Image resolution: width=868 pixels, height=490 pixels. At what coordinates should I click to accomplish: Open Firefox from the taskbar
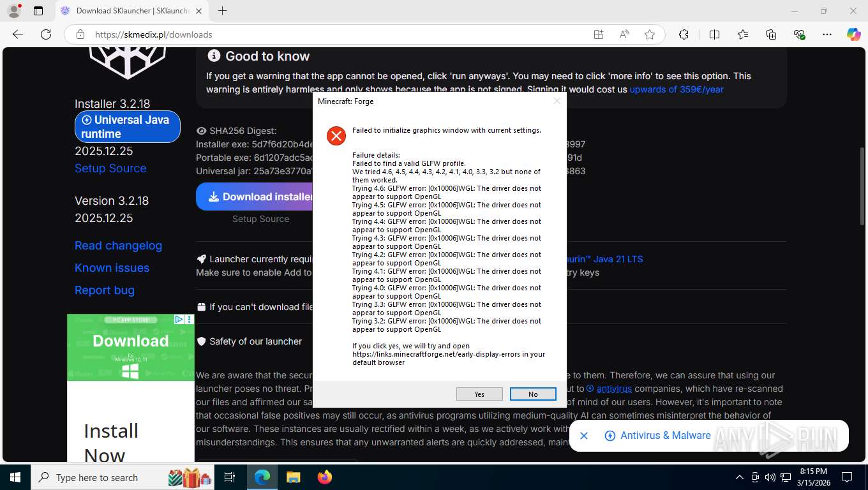tap(324, 477)
